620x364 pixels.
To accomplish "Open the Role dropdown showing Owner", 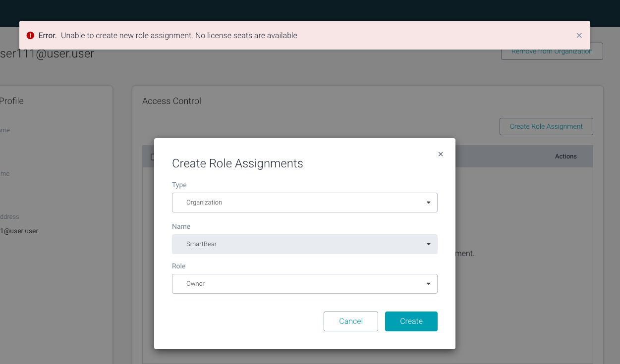I will coord(305,283).
